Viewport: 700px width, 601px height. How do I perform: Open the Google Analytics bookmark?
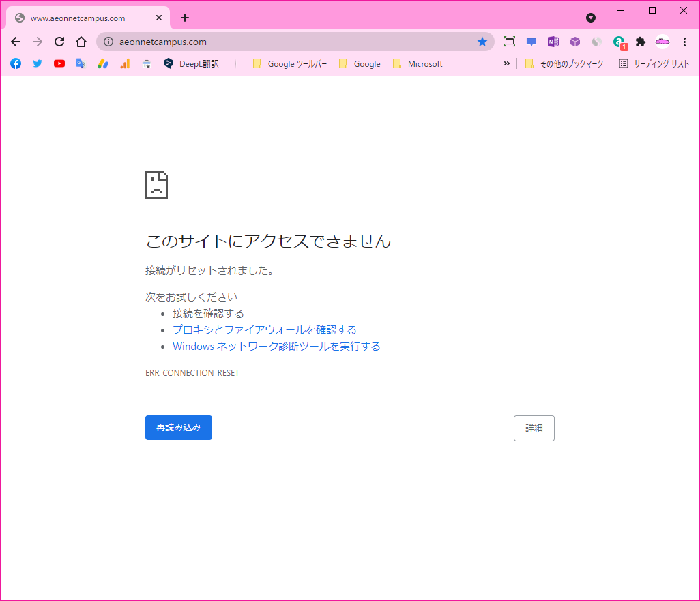[x=125, y=63]
